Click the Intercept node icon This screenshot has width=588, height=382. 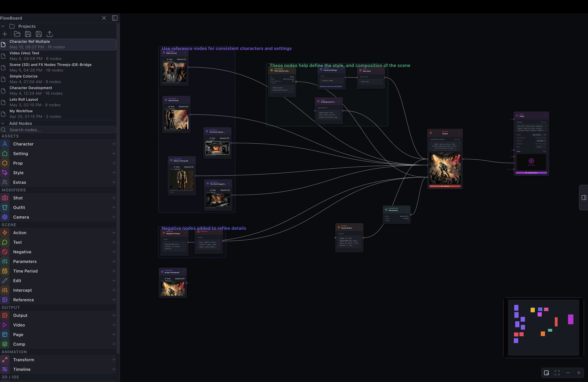[x=5, y=290]
